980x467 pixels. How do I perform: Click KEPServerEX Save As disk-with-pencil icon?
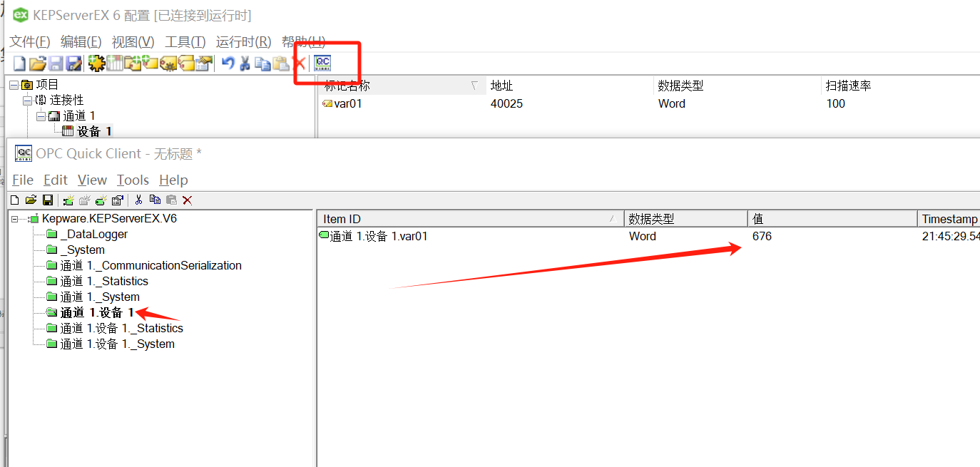point(74,63)
